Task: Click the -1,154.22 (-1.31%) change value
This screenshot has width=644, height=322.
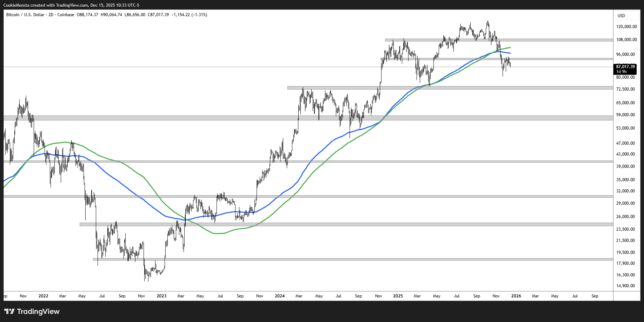Action: 189,15
